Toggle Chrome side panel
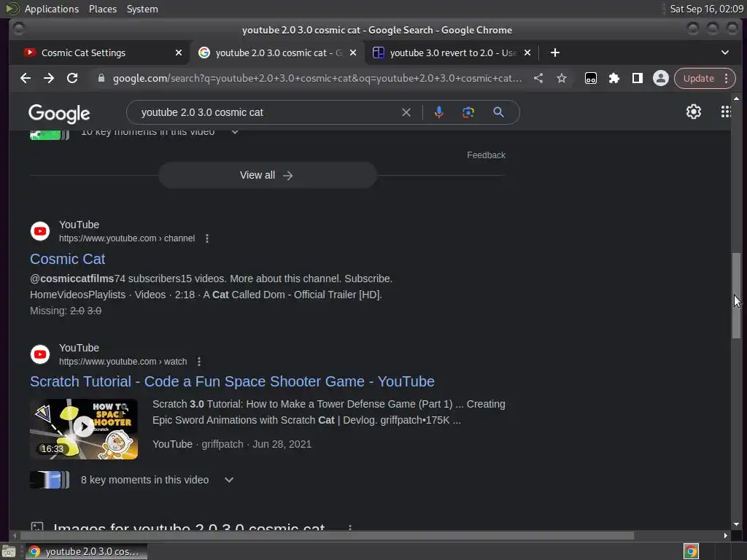The width and height of the screenshot is (747, 560). pyautogui.click(x=638, y=78)
